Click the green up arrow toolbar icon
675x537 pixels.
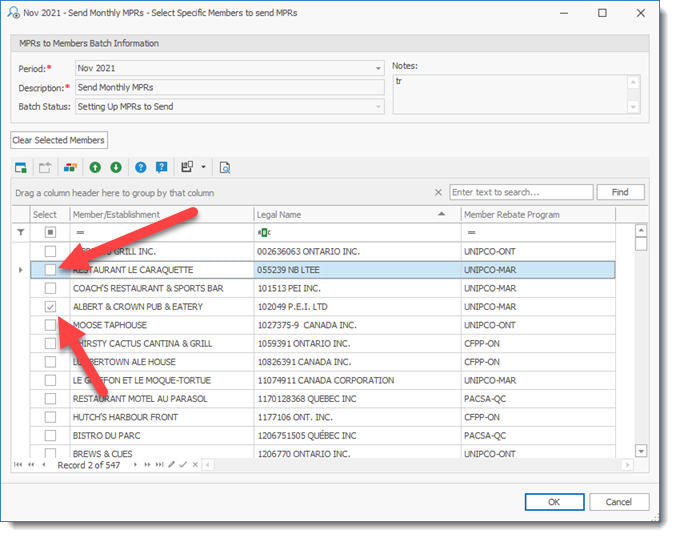pos(95,167)
